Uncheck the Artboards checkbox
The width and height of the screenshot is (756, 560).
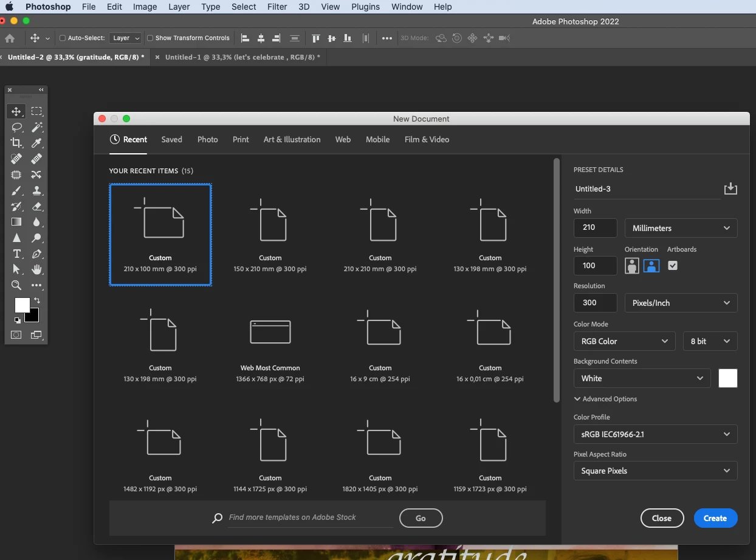coord(672,266)
